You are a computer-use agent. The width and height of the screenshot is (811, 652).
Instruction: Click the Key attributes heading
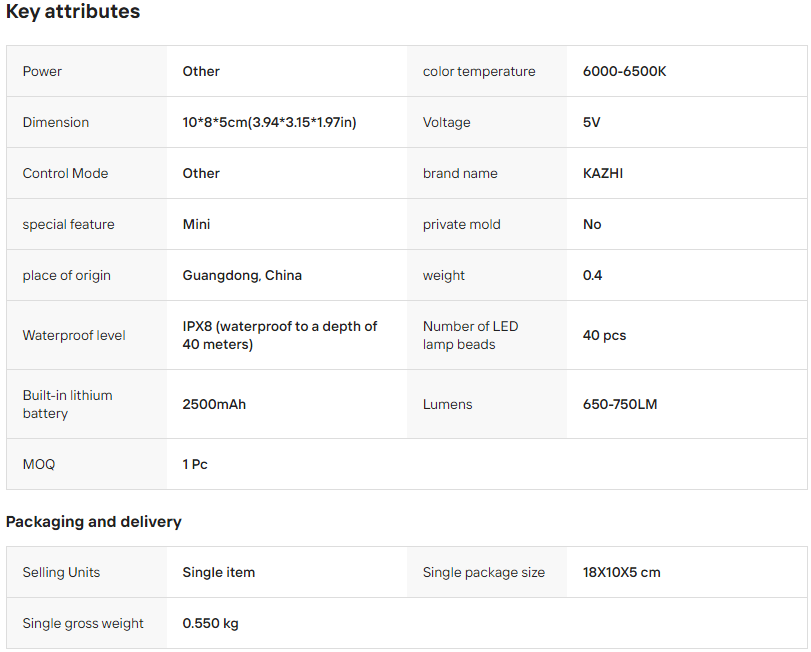coord(73,12)
